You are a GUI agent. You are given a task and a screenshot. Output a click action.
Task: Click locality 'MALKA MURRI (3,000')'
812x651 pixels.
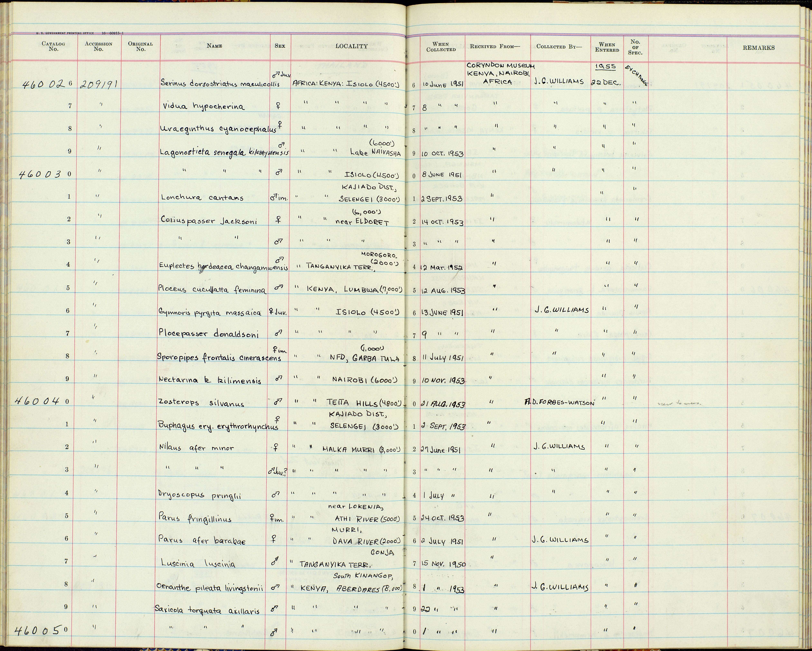tap(361, 449)
